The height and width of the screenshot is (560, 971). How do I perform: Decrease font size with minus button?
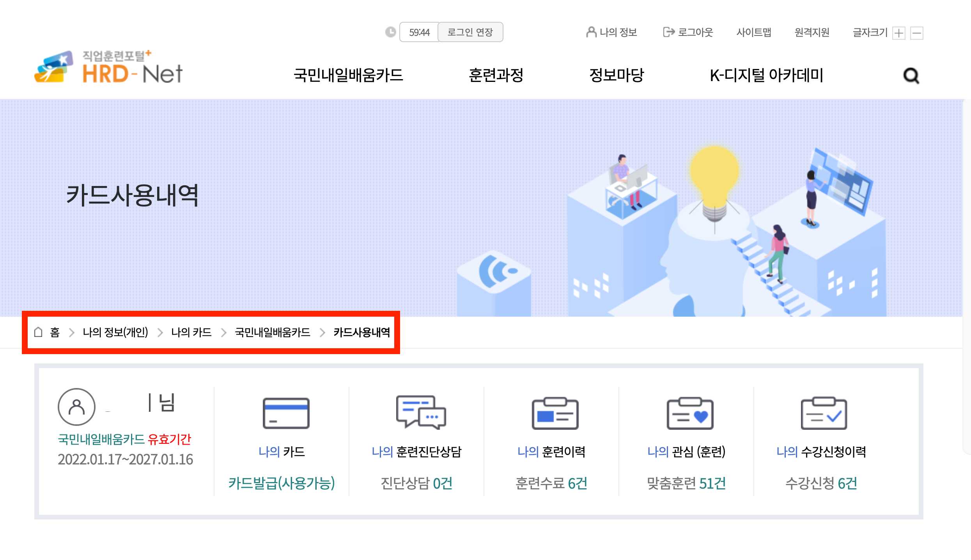(916, 33)
